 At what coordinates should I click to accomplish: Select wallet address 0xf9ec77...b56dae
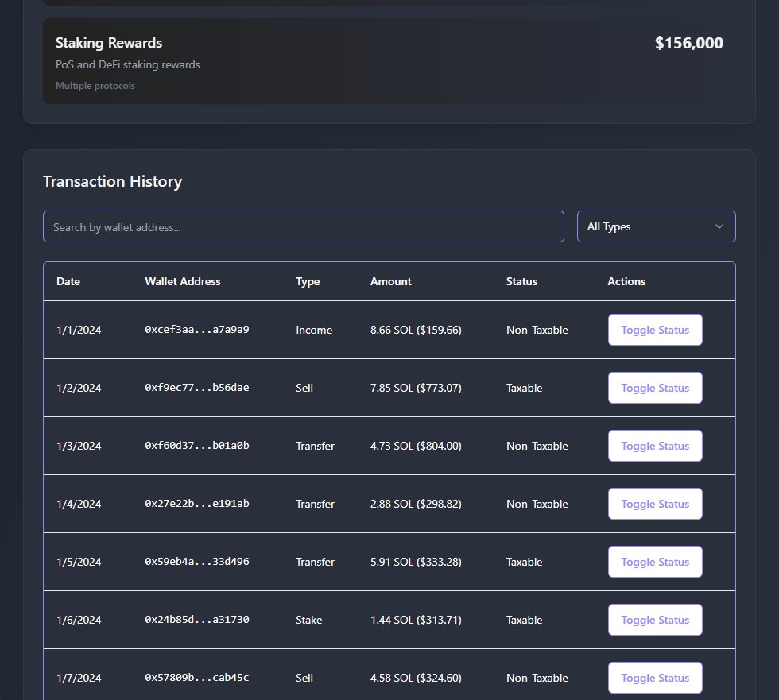click(x=196, y=388)
